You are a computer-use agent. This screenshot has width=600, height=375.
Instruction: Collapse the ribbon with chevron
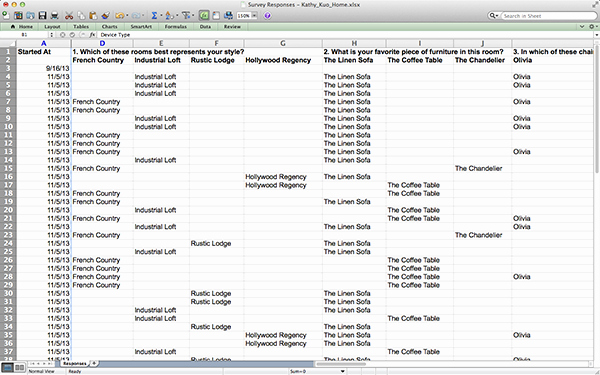point(582,26)
